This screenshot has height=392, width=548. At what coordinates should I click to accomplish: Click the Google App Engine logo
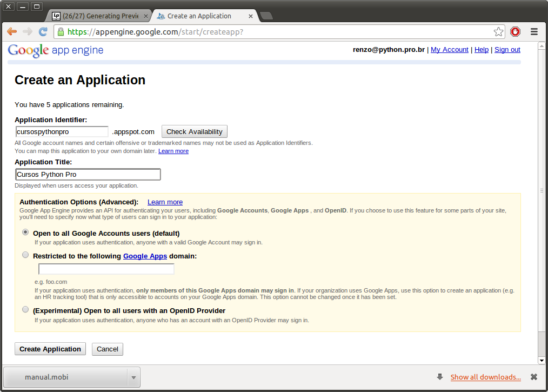[55, 50]
